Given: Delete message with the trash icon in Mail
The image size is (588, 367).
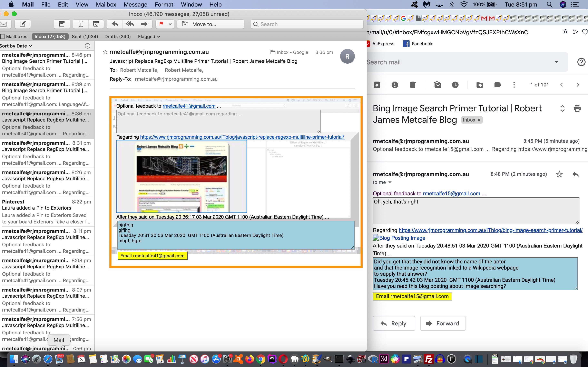Looking at the screenshot, I should (81, 24).
